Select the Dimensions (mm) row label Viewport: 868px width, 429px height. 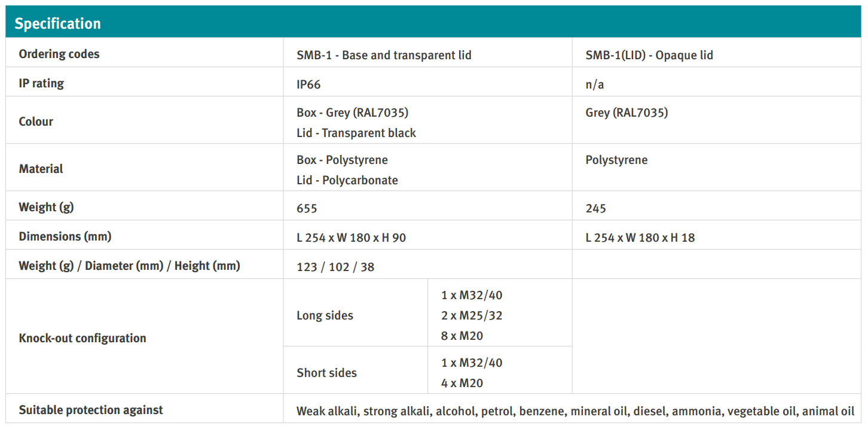coord(65,236)
